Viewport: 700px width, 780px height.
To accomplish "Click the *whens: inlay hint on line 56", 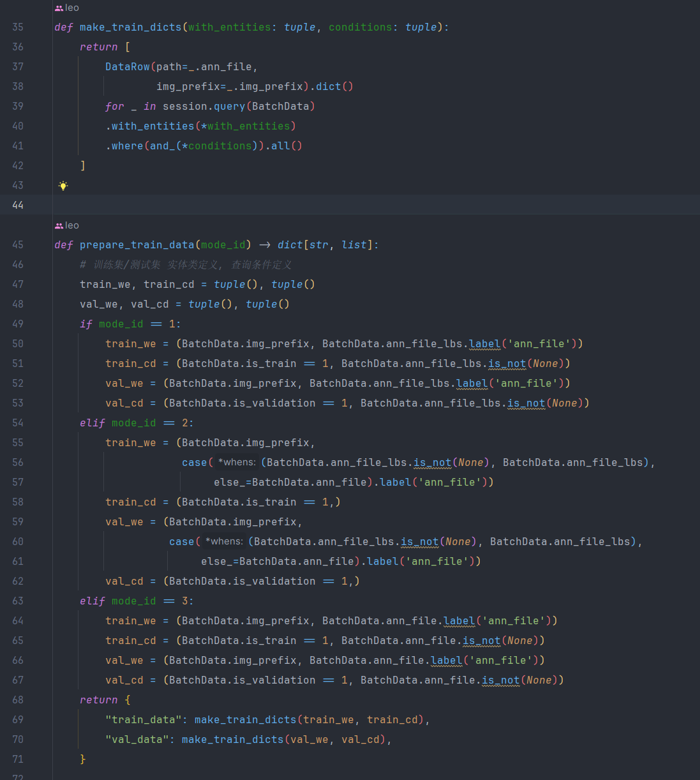I will coord(237,462).
